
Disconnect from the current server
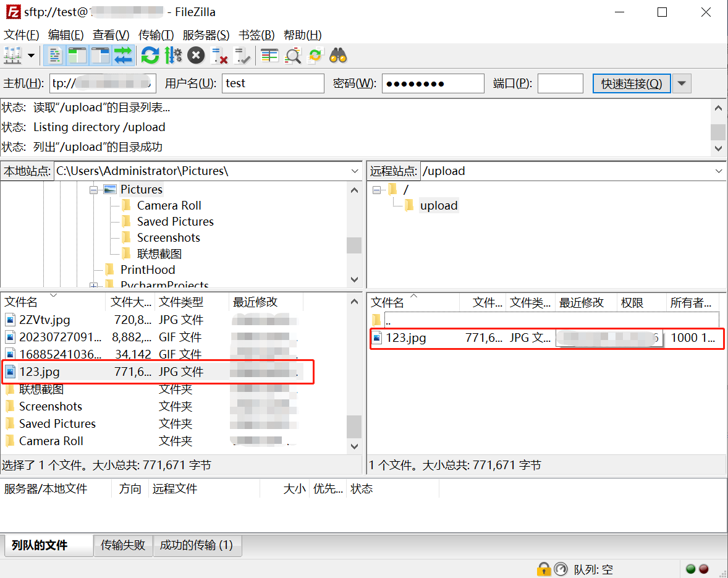point(219,56)
